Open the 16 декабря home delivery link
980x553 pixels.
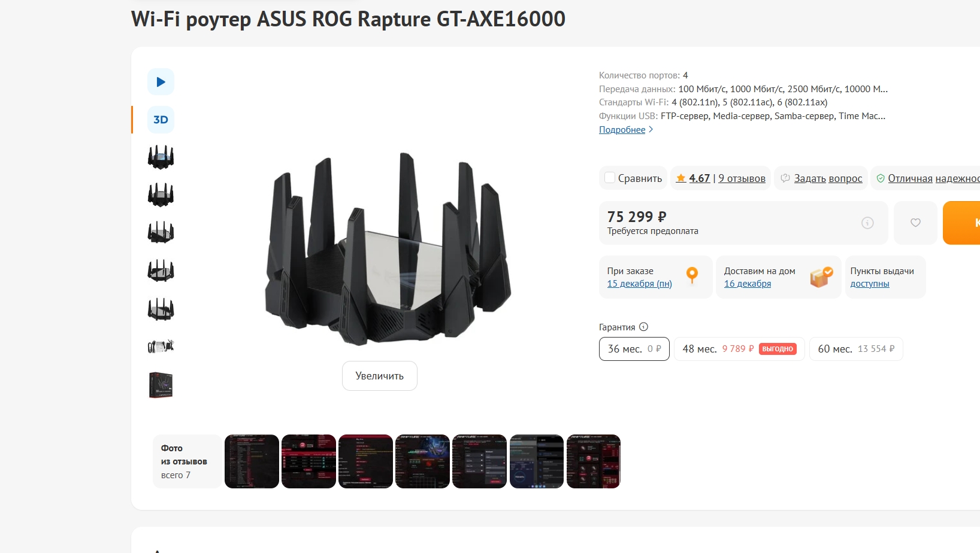tap(748, 284)
